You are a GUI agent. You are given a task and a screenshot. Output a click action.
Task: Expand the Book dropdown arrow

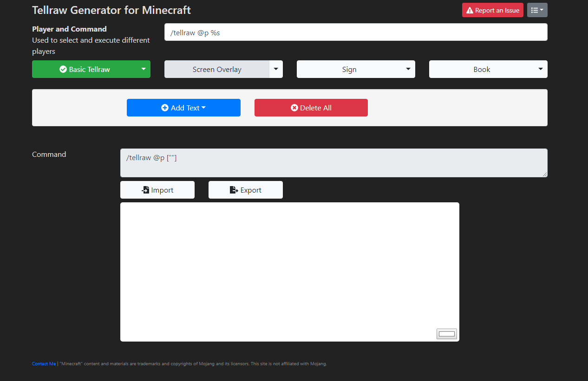541,69
